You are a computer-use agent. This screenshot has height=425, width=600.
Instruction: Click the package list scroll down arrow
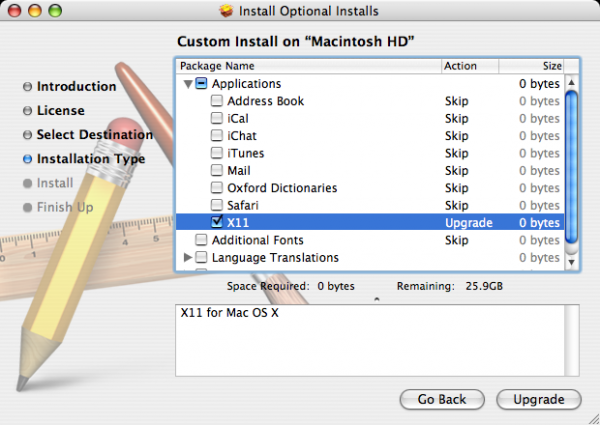click(x=571, y=262)
